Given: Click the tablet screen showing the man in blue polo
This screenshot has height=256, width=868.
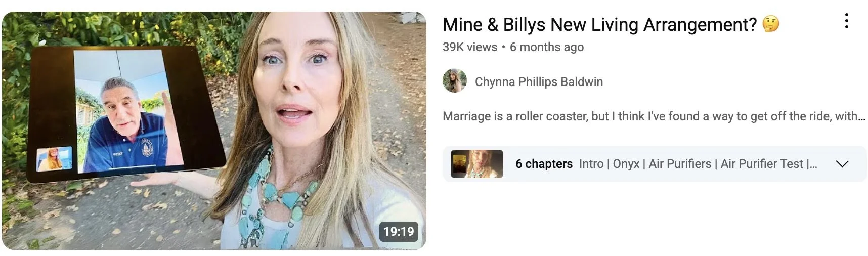Looking at the screenshot, I should 129,110.
